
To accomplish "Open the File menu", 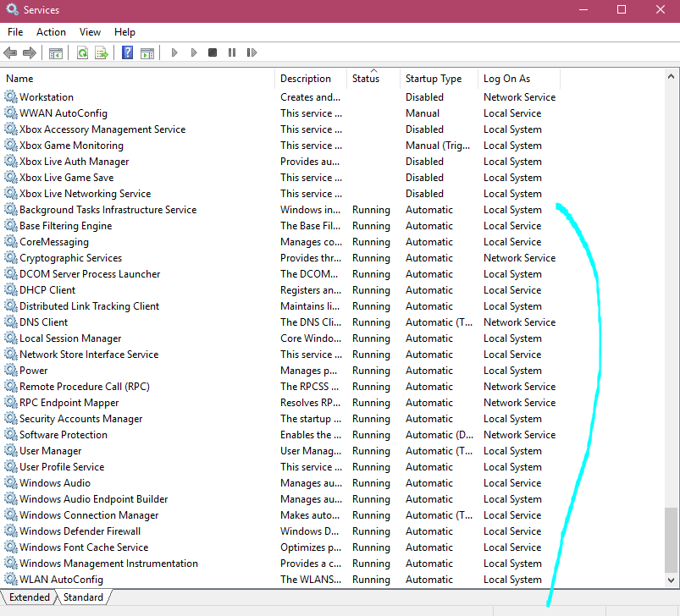I will (14, 32).
